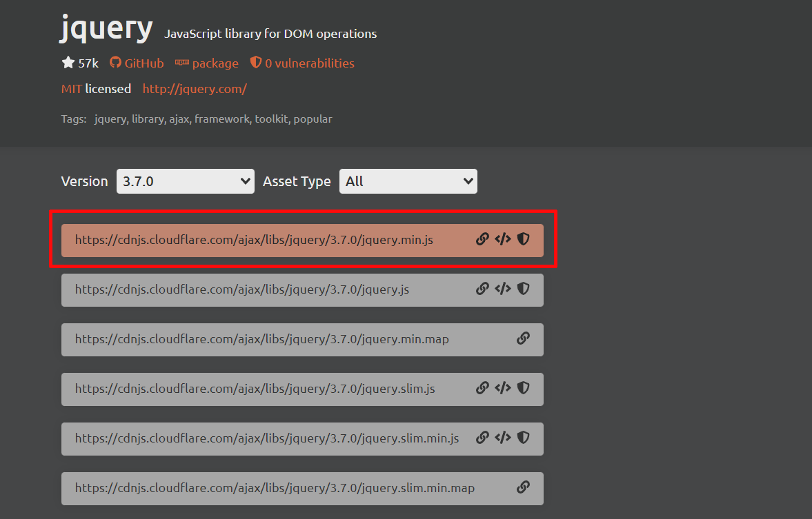The height and width of the screenshot is (519, 812).
Task: Copy script tag icon for jquery.min.js
Action: click(x=503, y=239)
